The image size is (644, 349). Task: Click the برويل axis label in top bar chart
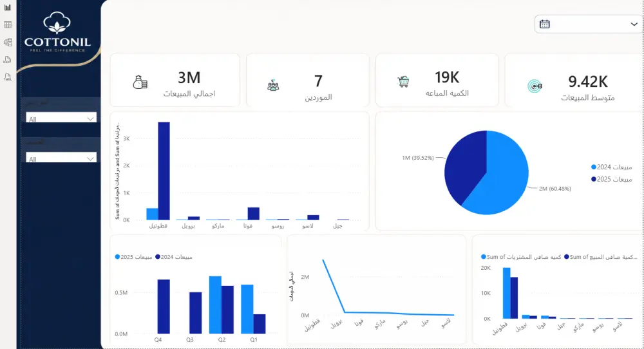(x=188, y=226)
